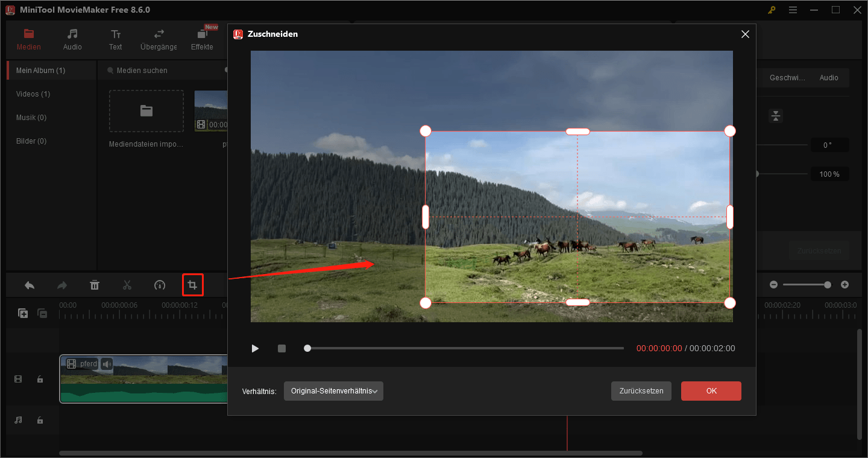
Task: Click the MiniTool MovieMaker app logo
Action: click(x=10, y=10)
